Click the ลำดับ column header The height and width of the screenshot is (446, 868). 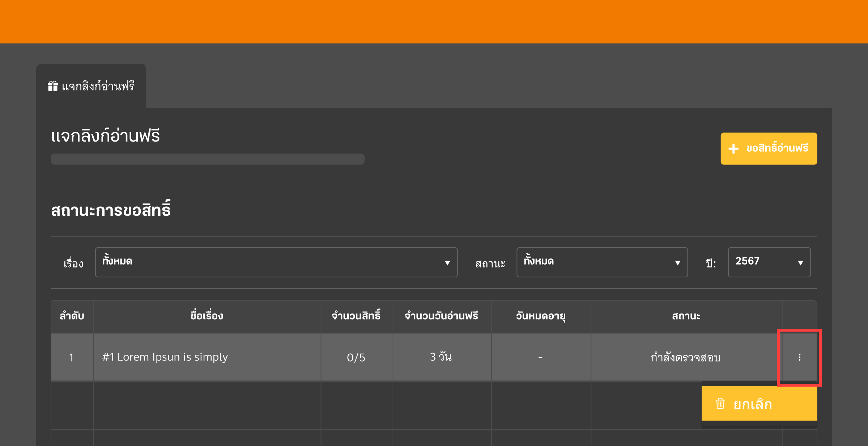(x=72, y=316)
